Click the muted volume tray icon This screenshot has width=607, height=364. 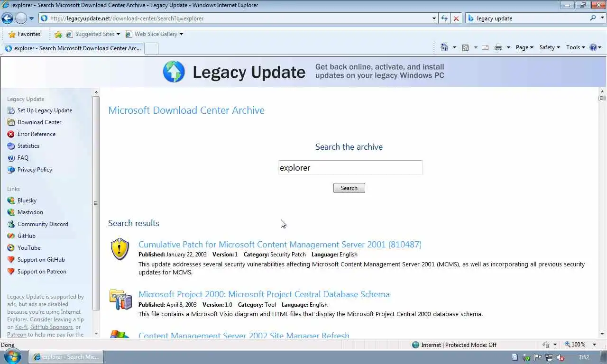(x=561, y=358)
